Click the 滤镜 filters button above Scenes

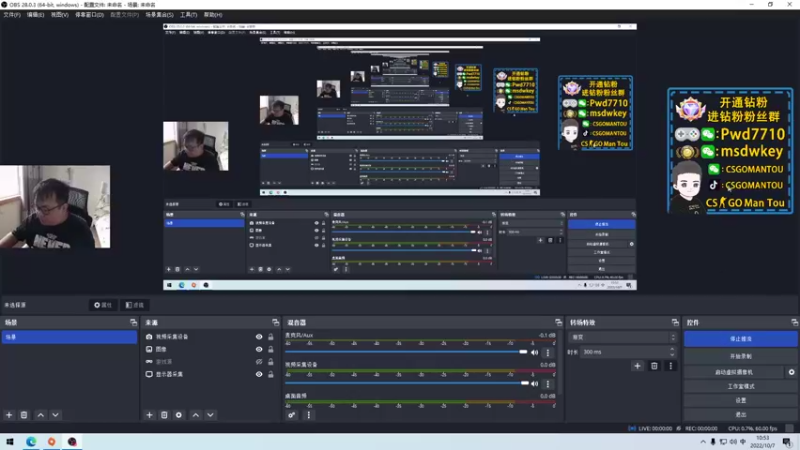click(135, 305)
